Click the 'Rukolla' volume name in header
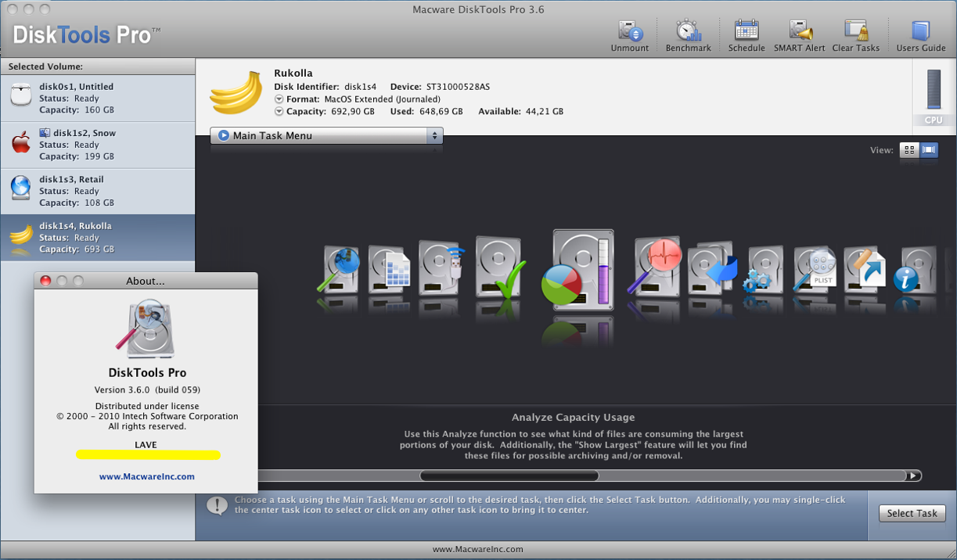Image resolution: width=957 pixels, height=560 pixels. (x=294, y=74)
